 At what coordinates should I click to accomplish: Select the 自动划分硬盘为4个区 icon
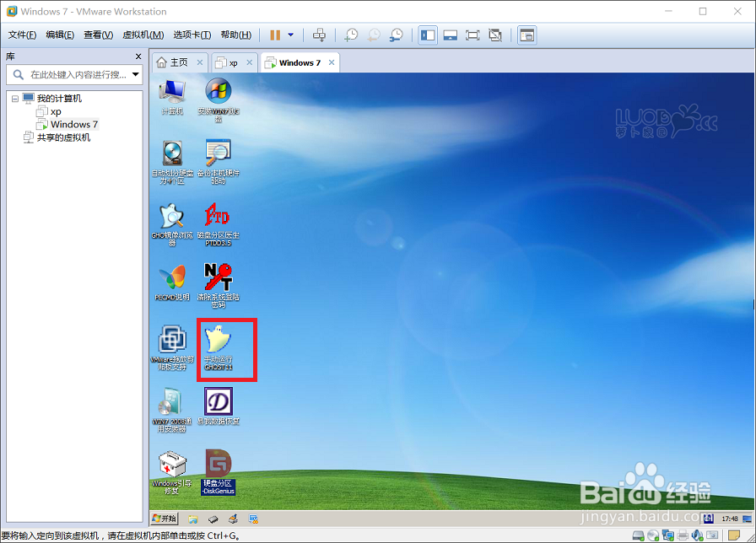click(x=172, y=163)
